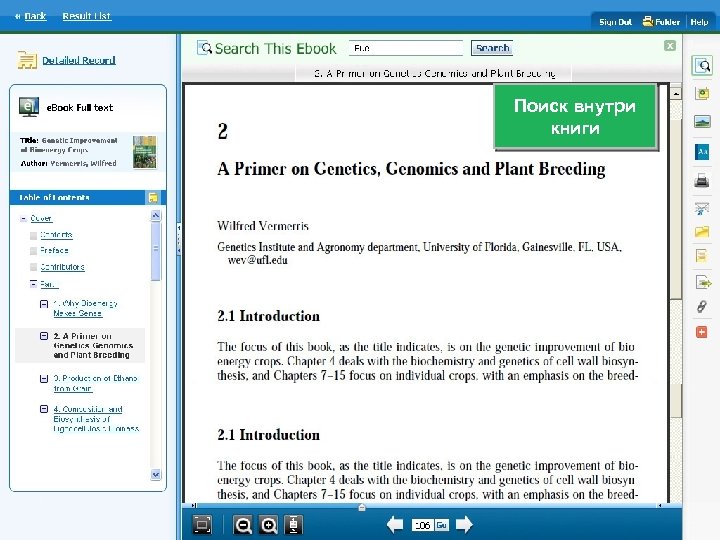Click the export icon with green arrow

tap(703, 282)
